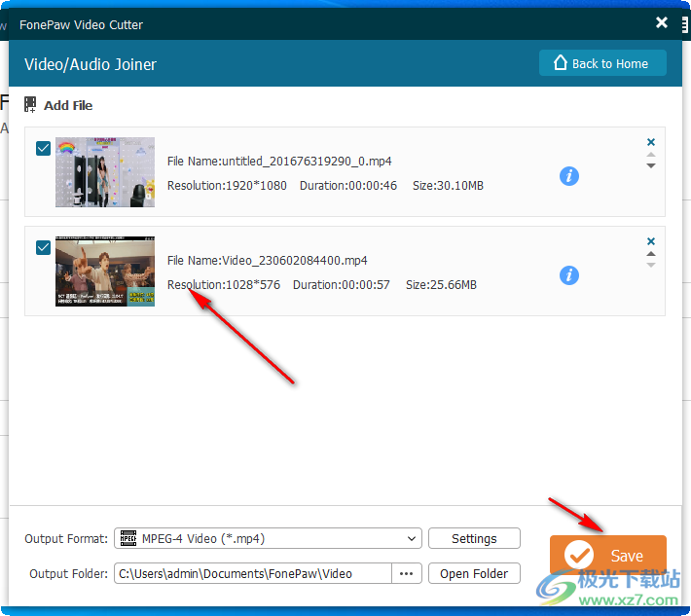This screenshot has height=616, width=691.
Task: Click the Duration:00:00:57 text
Action: pos(342,285)
